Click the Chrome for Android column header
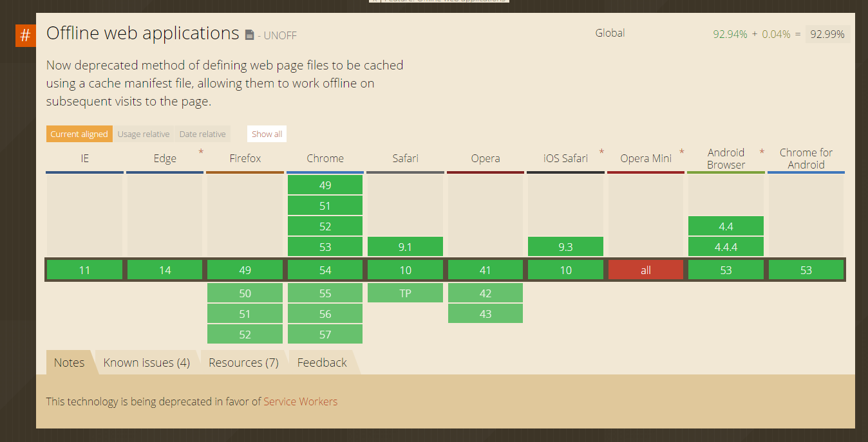This screenshot has width=868, height=442. click(806, 158)
